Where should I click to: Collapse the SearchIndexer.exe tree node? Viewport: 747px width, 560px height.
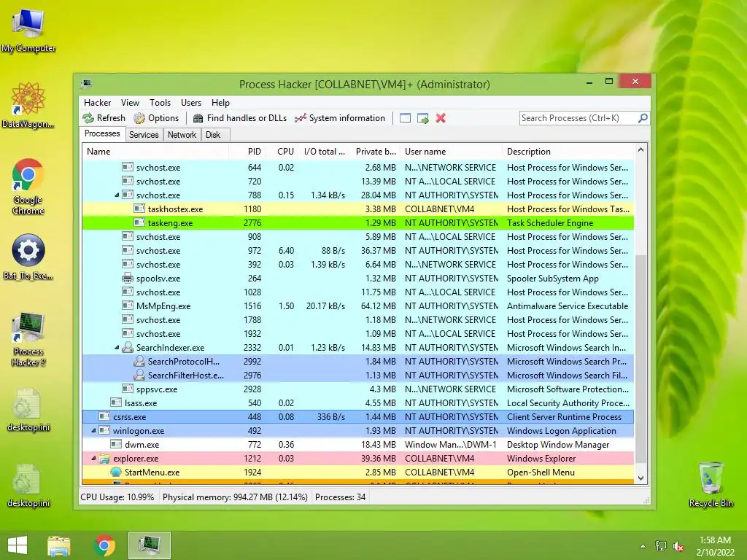pos(117,348)
